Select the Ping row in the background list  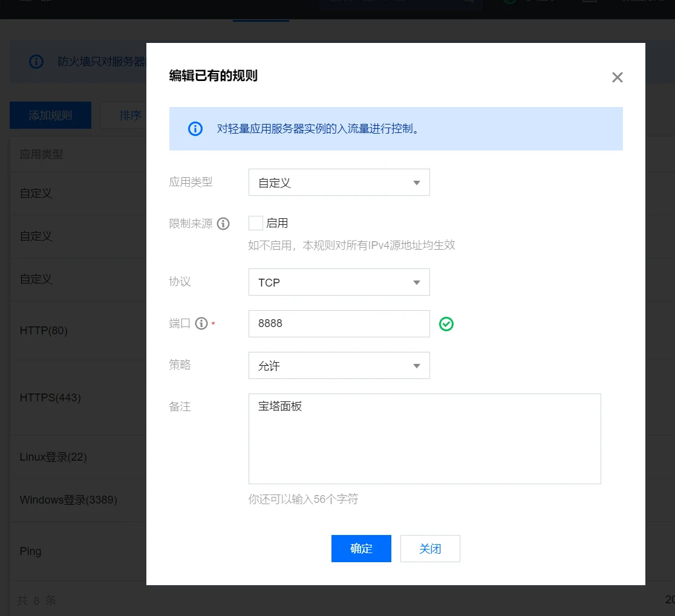(79, 551)
